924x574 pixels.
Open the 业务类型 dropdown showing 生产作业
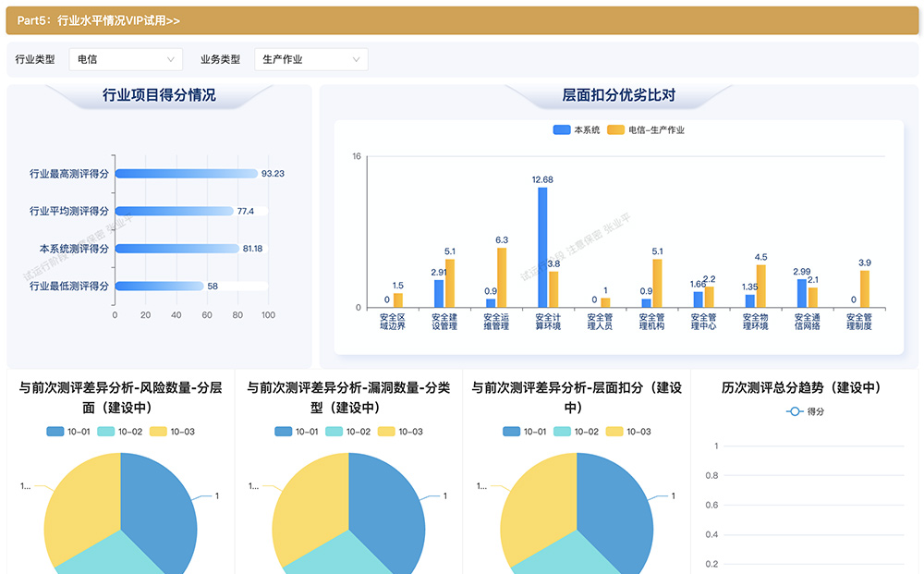[311, 59]
